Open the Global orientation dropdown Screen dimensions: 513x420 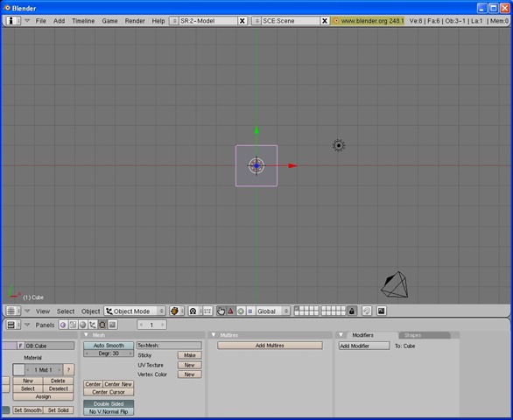(273, 311)
